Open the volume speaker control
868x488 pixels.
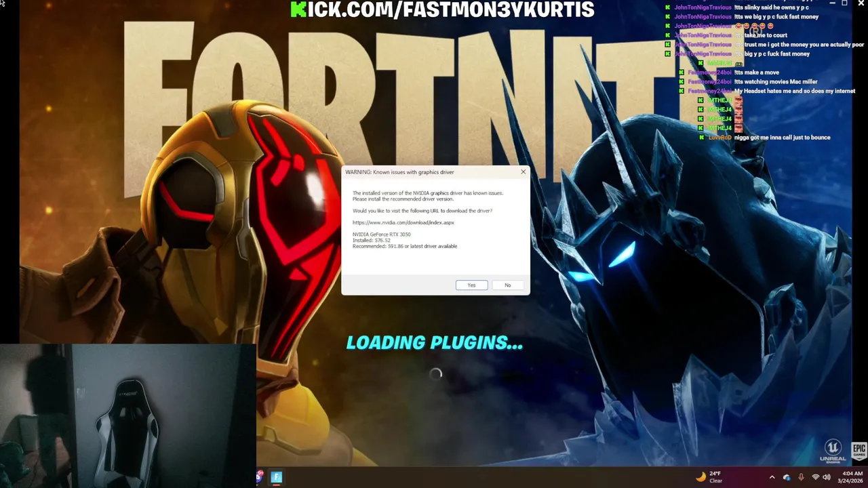point(827,477)
